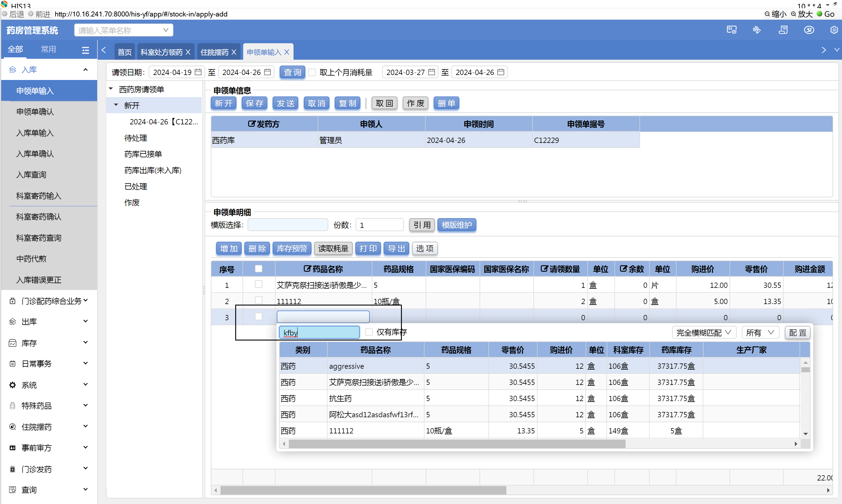
Task: Enable 取上个月消耗量 checkbox
Action: (x=312, y=72)
